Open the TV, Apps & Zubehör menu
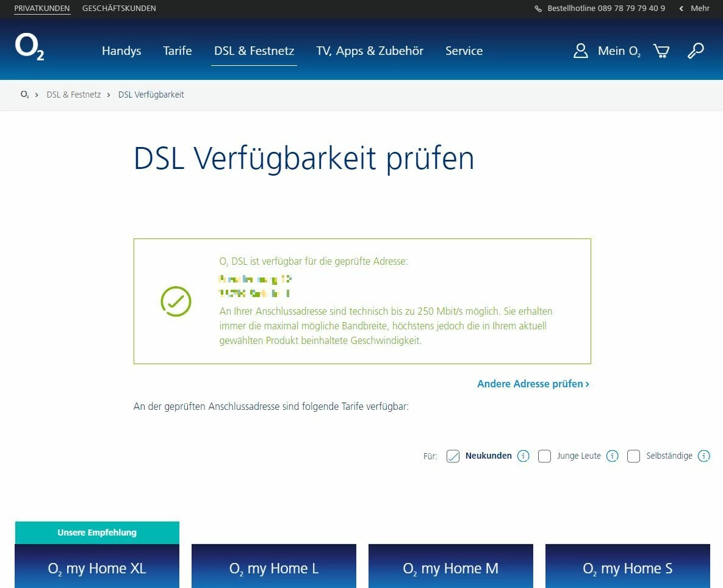This screenshot has width=723, height=588. [x=370, y=51]
